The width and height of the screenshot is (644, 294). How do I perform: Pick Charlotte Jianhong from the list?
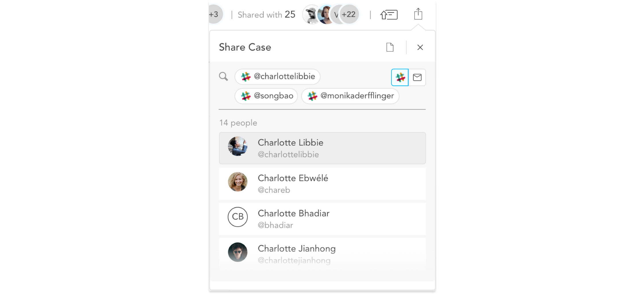pos(322,254)
